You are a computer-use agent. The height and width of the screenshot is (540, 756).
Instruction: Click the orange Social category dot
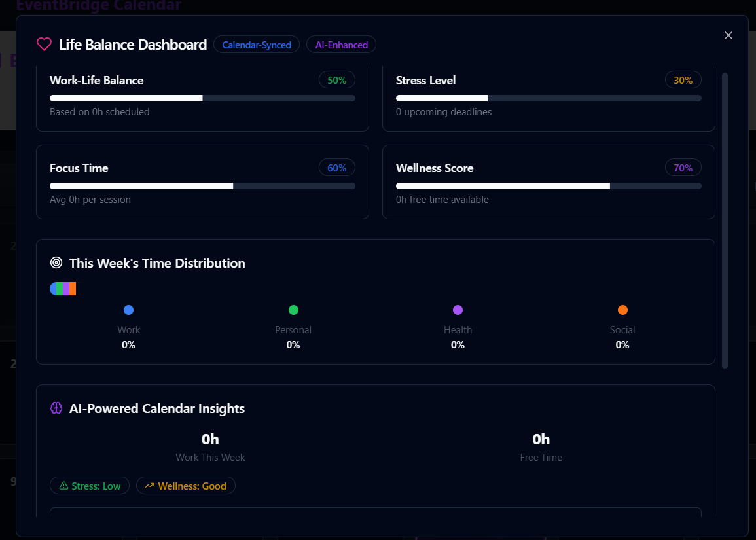coord(622,310)
